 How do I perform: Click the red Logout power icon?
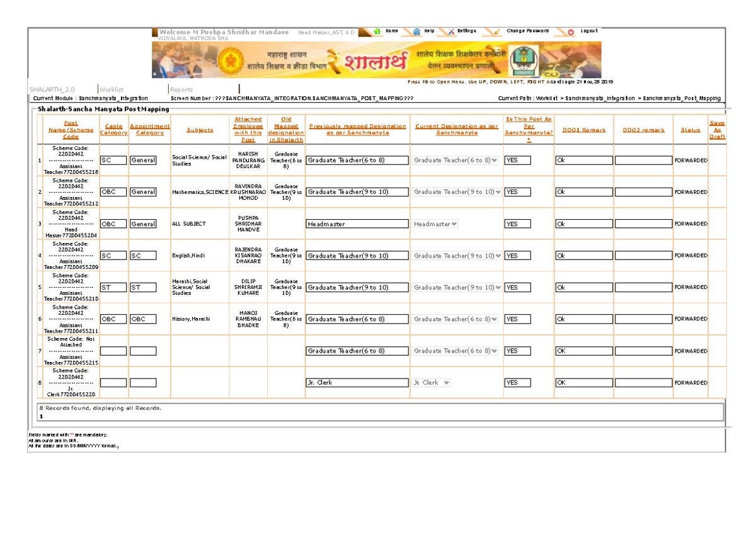(571, 30)
